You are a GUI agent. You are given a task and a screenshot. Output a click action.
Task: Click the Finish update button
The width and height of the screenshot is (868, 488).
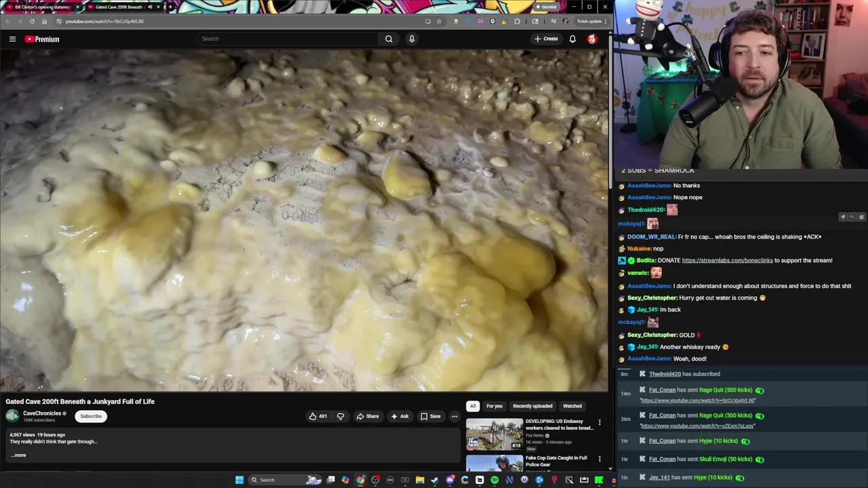pos(593,21)
